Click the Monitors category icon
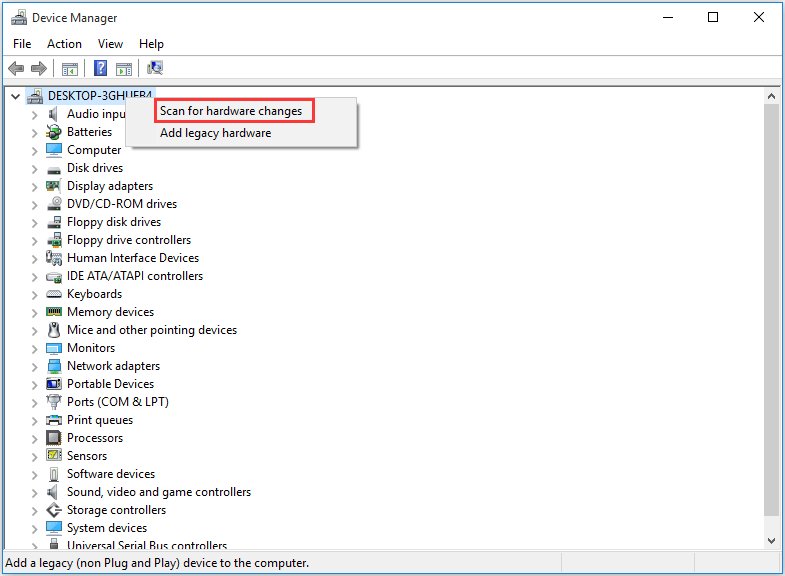Screen dimensions: 785x576 click(54, 348)
